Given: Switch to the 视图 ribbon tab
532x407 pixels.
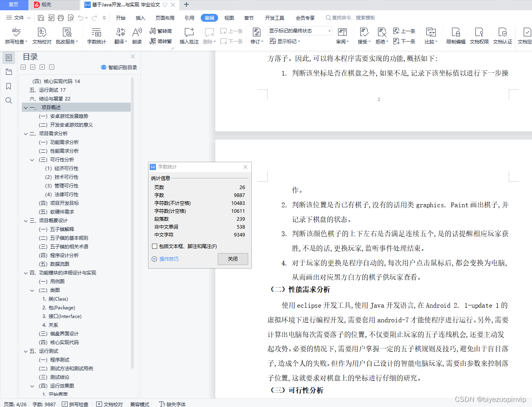Looking at the screenshot, I should click(x=229, y=18).
